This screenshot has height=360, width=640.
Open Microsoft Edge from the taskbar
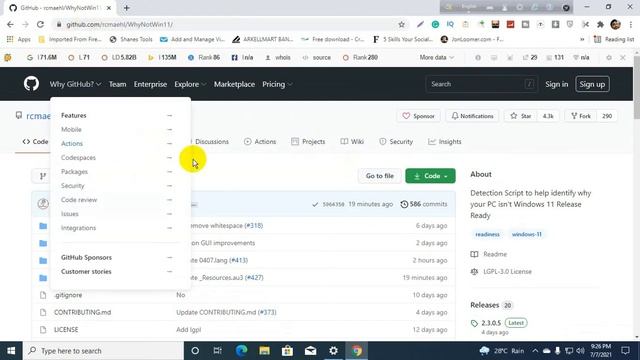pos(241,351)
